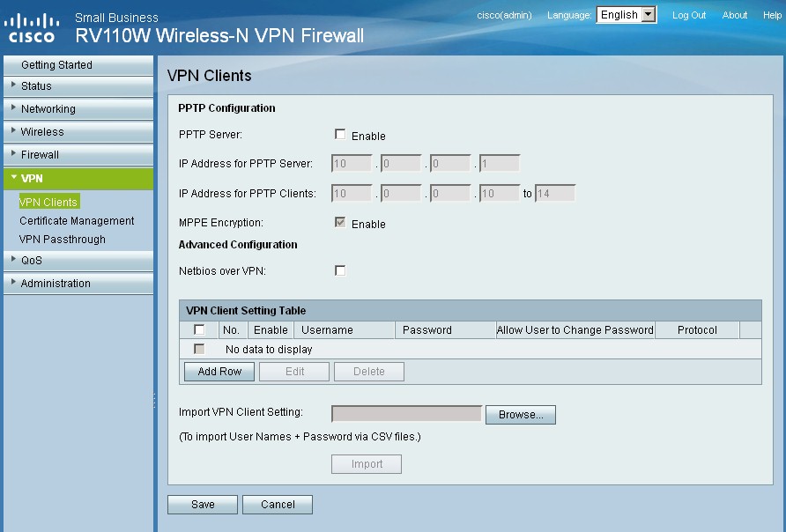Viewport: 786px width, 532px height.
Task: Click first octet of PPTP Clients IP
Action: tap(352, 194)
